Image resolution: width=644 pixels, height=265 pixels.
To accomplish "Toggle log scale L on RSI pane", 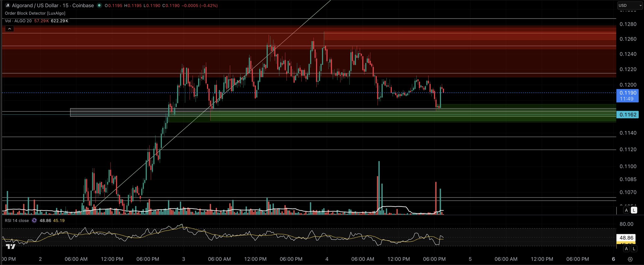I will point(634,249).
